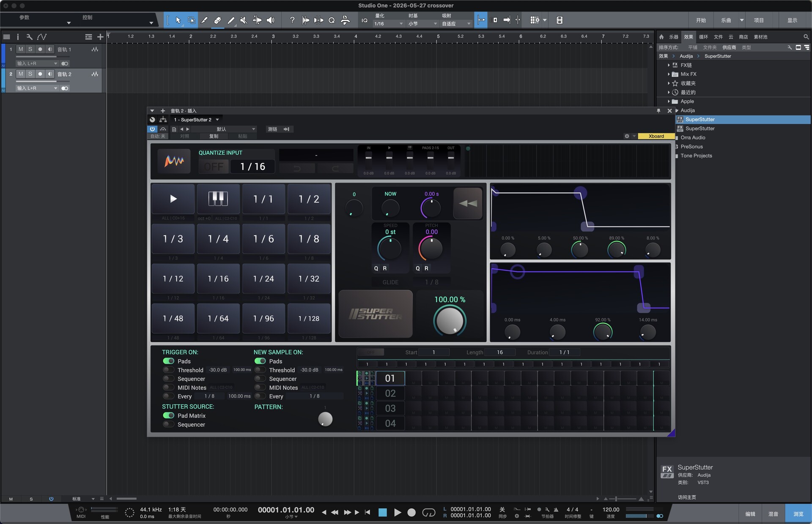The image size is (812, 524).
Task: Click the piano keyboard pad in SuperStutter
Action: (218, 199)
